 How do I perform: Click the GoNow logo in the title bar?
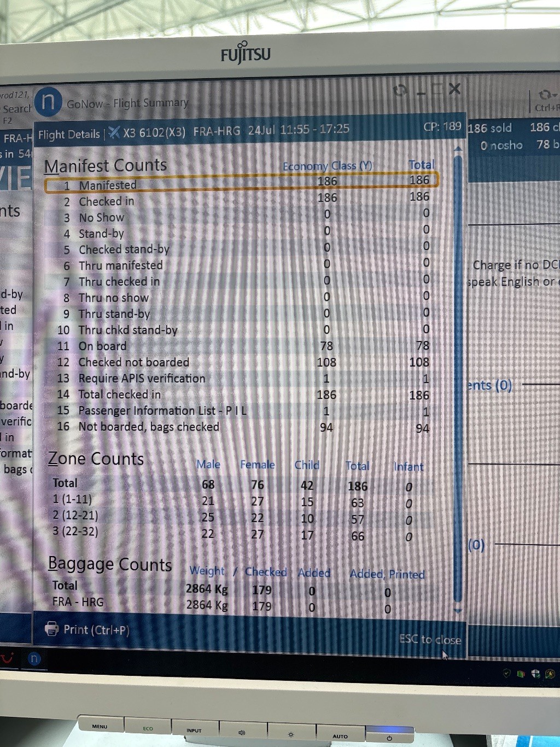pyautogui.click(x=48, y=102)
